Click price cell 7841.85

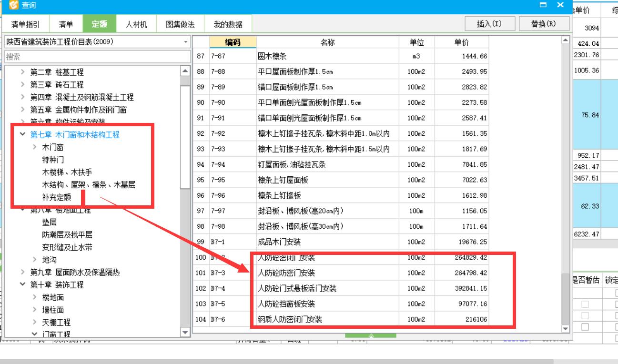pyautogui.click(x=461, y=164)
